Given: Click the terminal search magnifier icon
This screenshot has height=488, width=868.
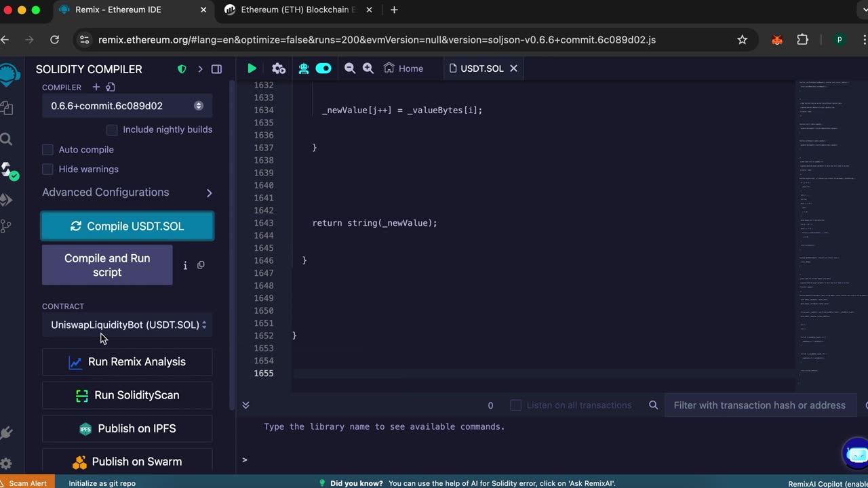Looking at the screenshot, I should (x=654, y=405).
